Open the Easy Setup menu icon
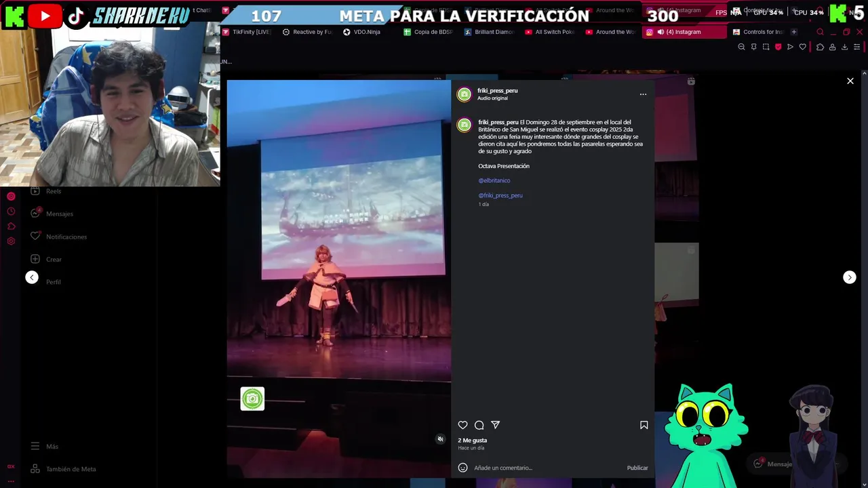The image size is (868, 488). pos(856,47)
